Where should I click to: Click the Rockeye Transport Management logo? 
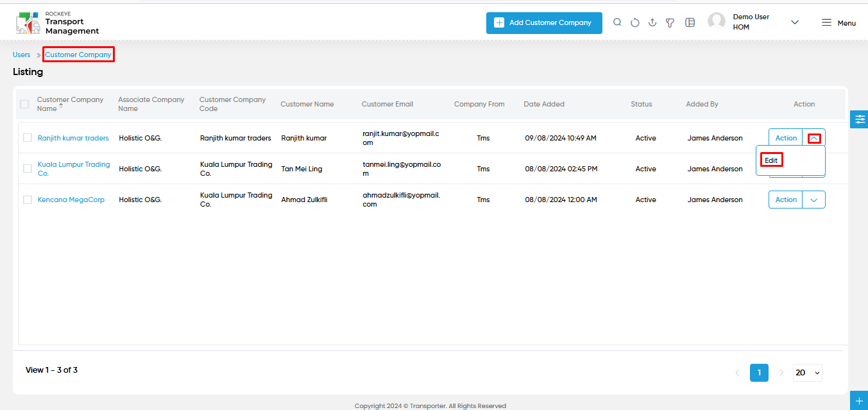[x=58, y=22]
